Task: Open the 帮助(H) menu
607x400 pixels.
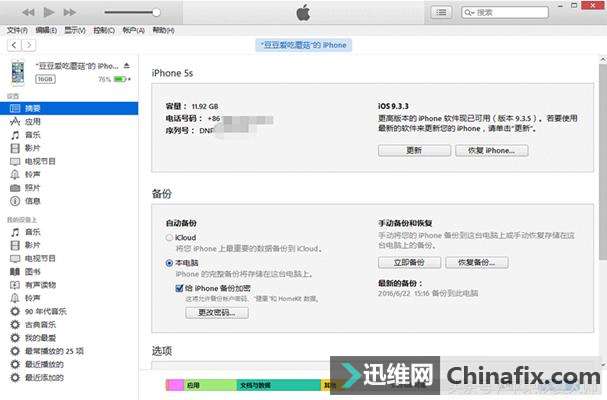Action: 163,30
